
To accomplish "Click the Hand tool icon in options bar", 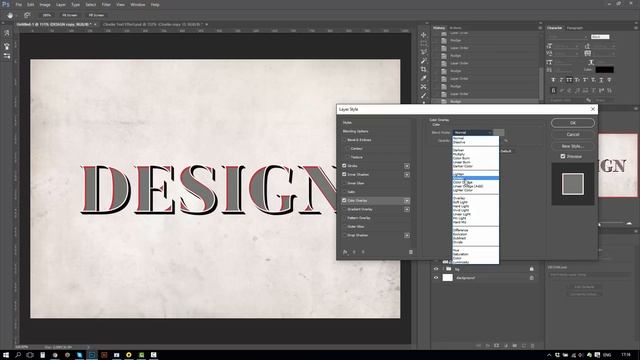I will [10, 15].
